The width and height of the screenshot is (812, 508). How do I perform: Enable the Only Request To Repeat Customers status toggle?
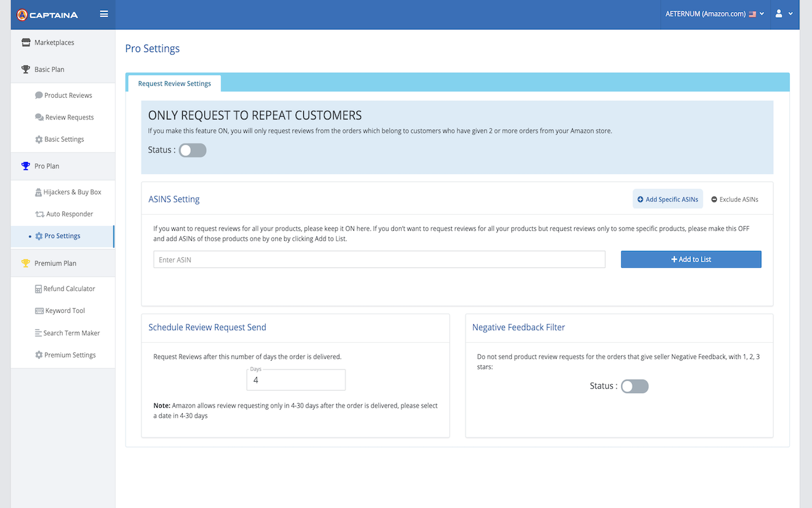point(192,150)
